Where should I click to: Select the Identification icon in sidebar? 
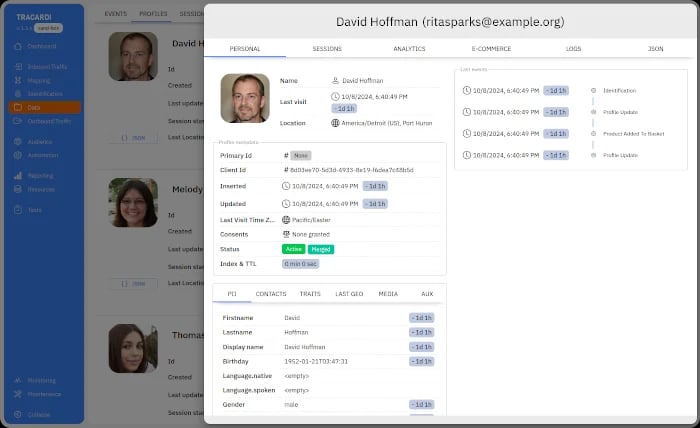18,94
